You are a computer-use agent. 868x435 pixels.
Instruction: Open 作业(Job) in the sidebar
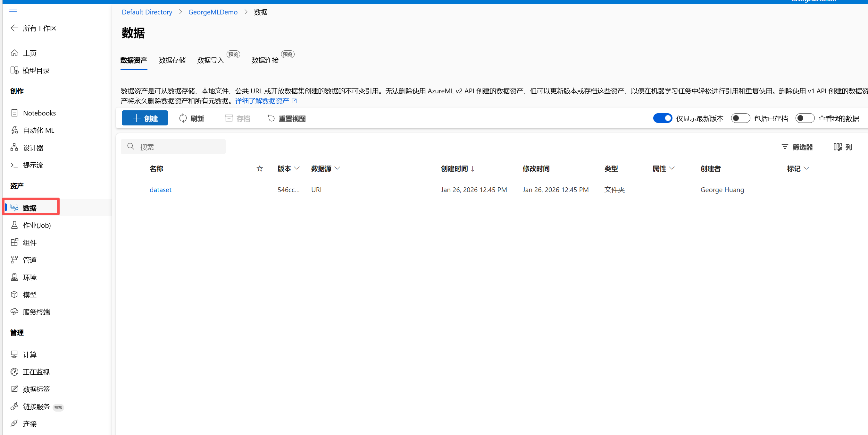point(37,225)
